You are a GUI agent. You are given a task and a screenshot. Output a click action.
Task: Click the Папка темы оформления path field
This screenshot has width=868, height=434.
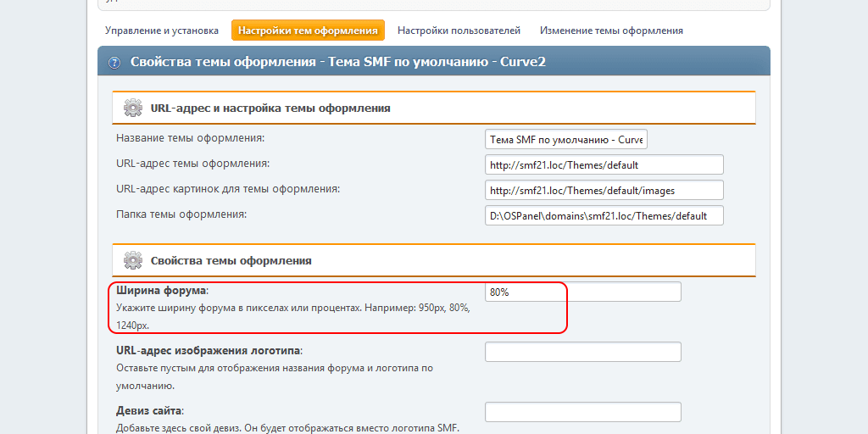click(604, 215)
